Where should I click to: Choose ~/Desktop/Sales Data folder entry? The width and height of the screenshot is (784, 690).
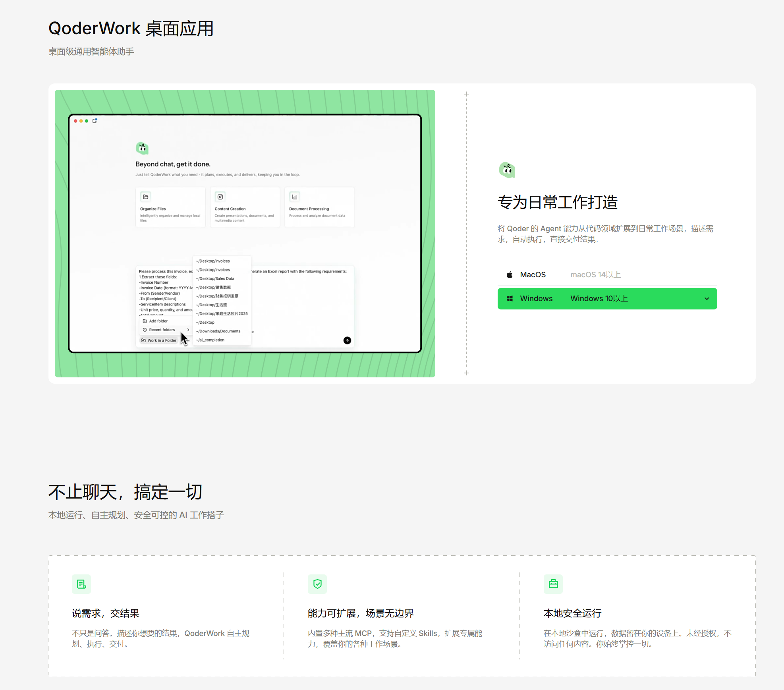pos(215,278)
